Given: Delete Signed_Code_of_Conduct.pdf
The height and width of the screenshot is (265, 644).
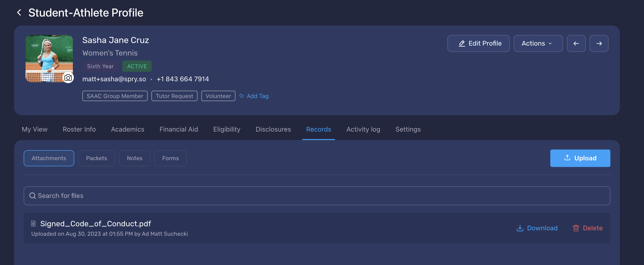Looking at the screenshot, I should click(x=587, y=228).
